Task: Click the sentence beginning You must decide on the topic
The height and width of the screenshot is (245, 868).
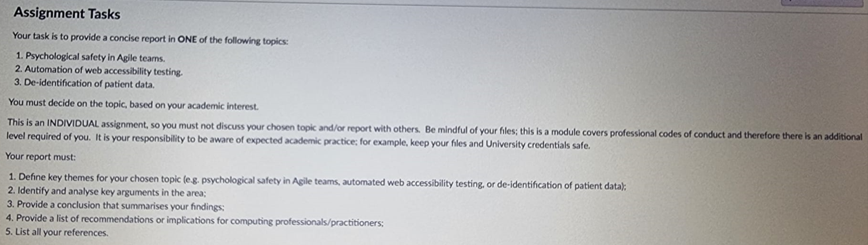Action: coord(133,104)
